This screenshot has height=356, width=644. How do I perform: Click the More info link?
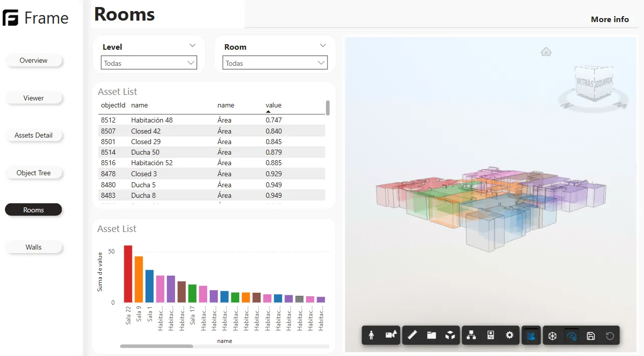pos(609,19)
